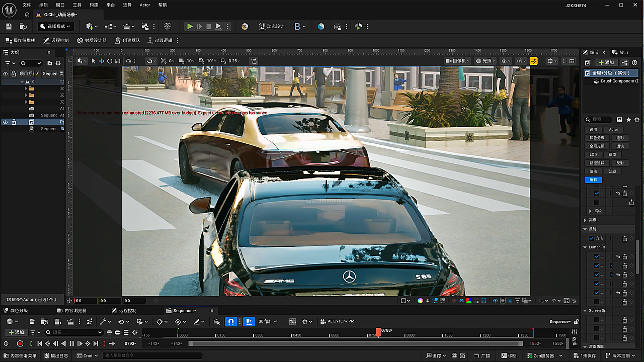Screen dimensions: 644x362
Task: Click the Sequencer track search field
Action: point(74,332)
